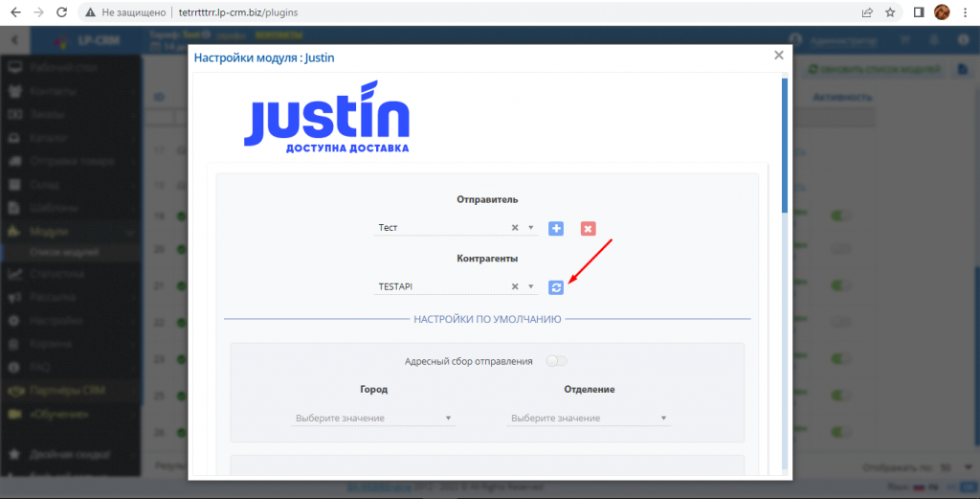
Task: Click the modal vertical scrollbar
Action: [x=785, y=145]
